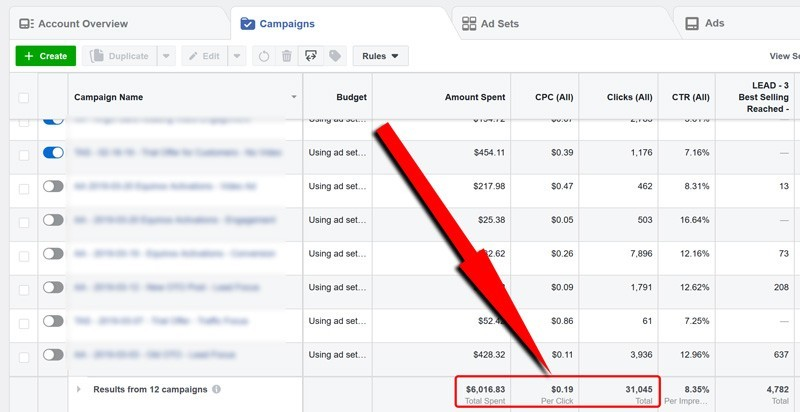Select the checkbox for the $428.32 campaign row
The width and height of the screenshot is (800, 412).
click(x=24, y=354)
